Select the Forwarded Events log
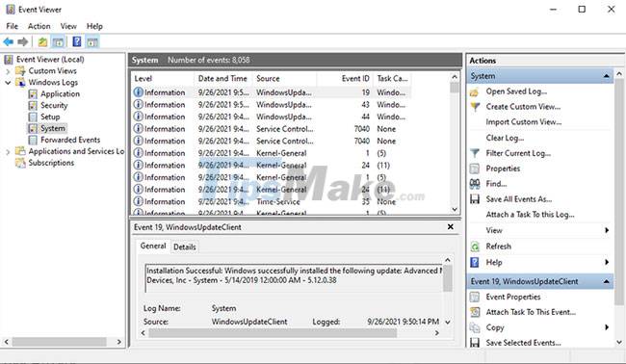626x364 pixels. click(70, 140)
